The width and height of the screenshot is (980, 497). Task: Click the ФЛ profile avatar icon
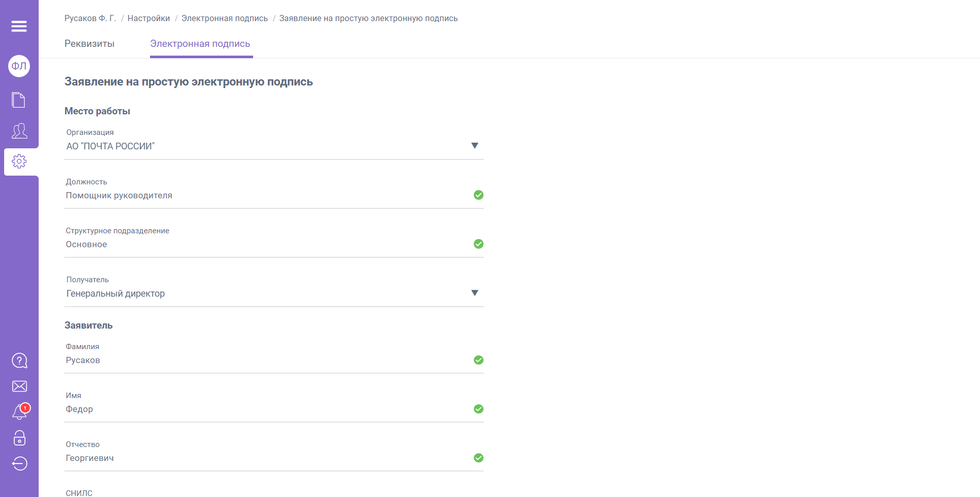pos(19,66)
